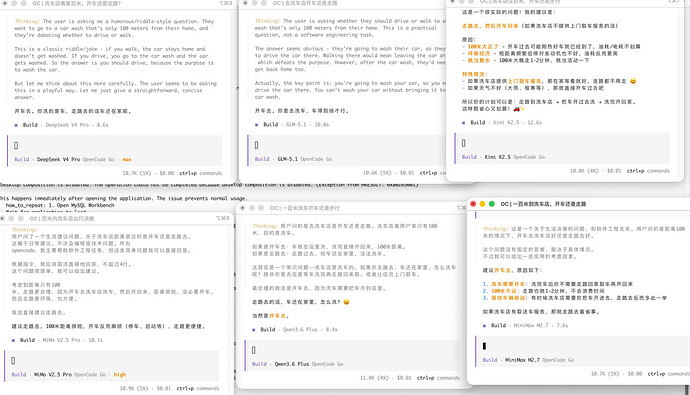Open ctrl+p commands in the MiMo V2.5 Pro window
This screenshot has width=690, height=395.
pyautogui.click(x=198, y=388)
